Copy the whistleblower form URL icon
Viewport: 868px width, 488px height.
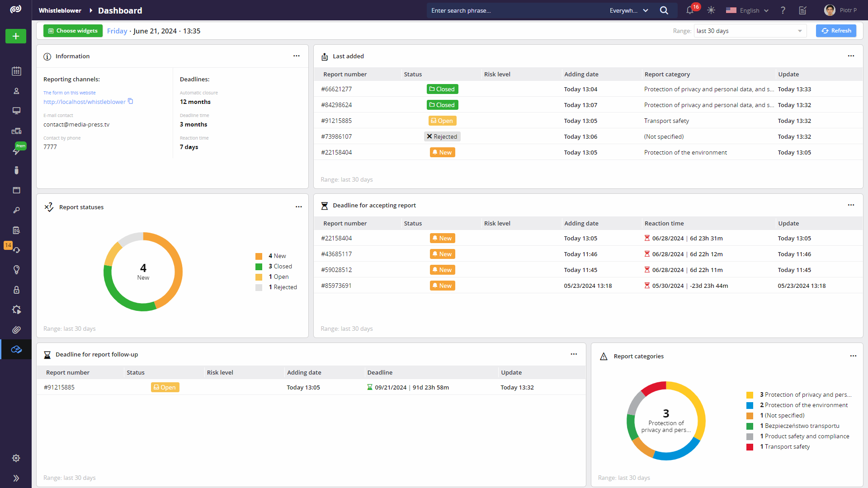coord(131,101)
